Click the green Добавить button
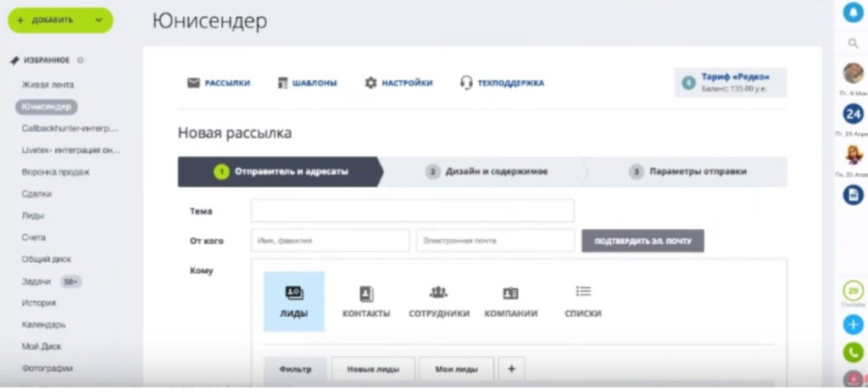Image resolution: width=868 pixels, height=389 pixels. 60,20
